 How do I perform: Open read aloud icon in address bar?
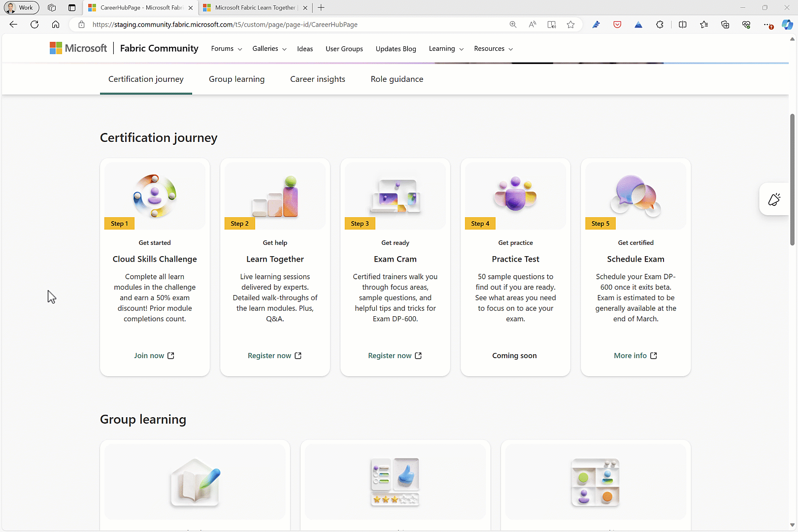coord(532,25)
